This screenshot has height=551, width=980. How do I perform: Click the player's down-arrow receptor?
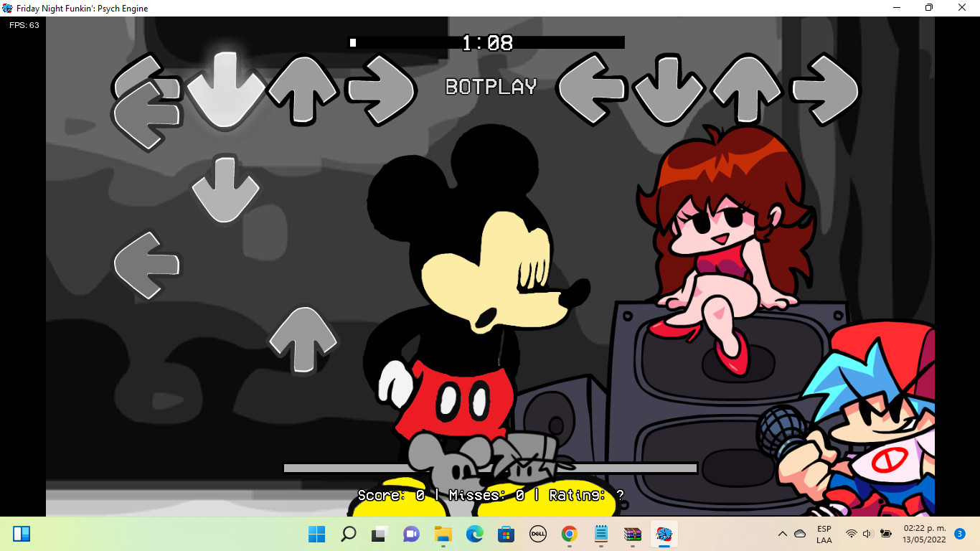(x=669, y=89)
